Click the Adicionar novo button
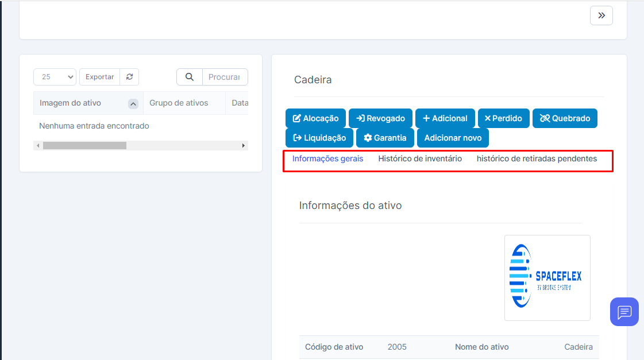Screen dimensions: 644x360 point(453,138)
